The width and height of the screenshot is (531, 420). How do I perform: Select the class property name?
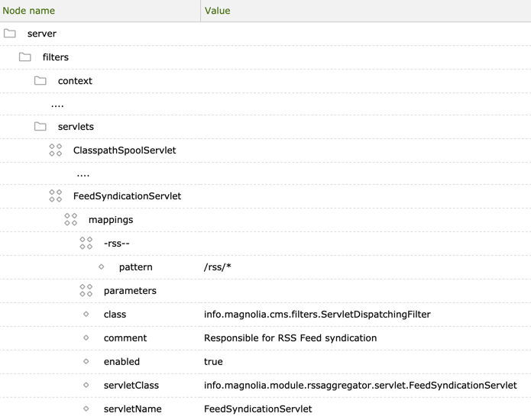click(x=115, y=315)
